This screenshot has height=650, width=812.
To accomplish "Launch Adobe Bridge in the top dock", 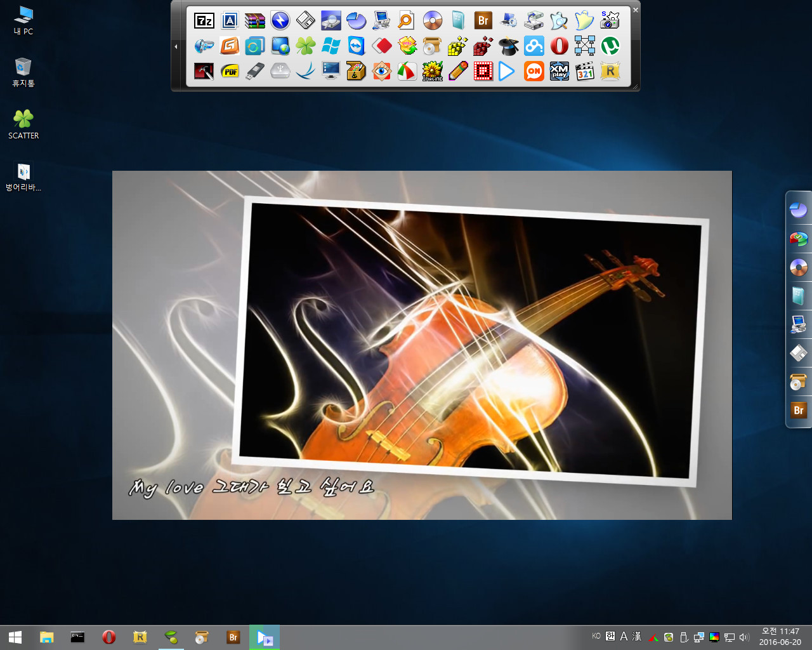I will 483,20.
